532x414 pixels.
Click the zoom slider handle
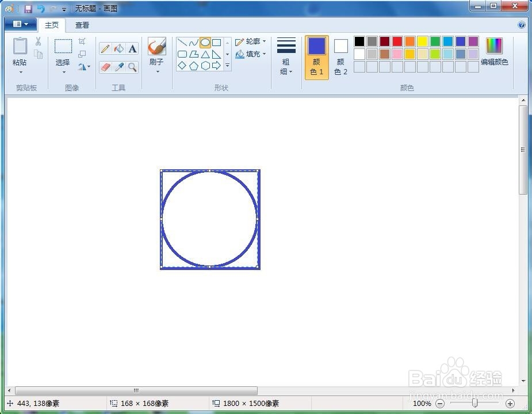(474, 403)
